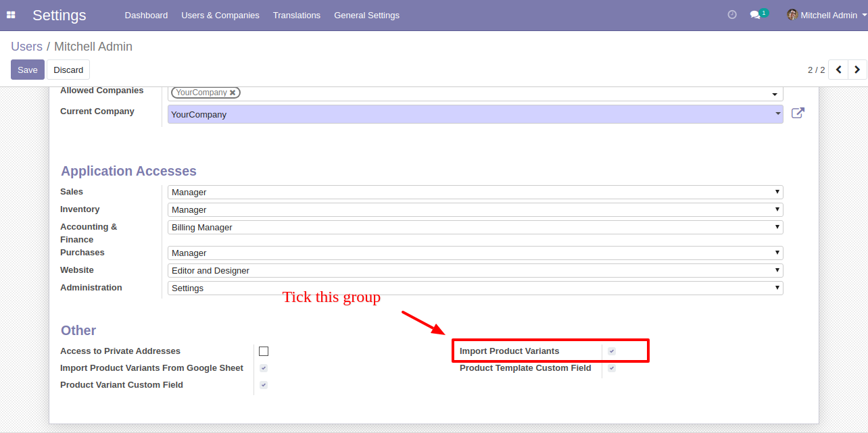
Task: Open Users & Companies menu
Action: click(x=220, y=15)
